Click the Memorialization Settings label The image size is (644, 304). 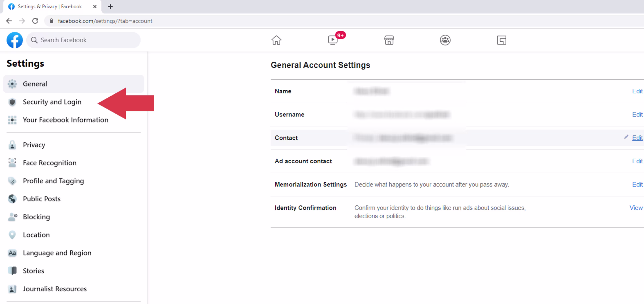[311, 185]
